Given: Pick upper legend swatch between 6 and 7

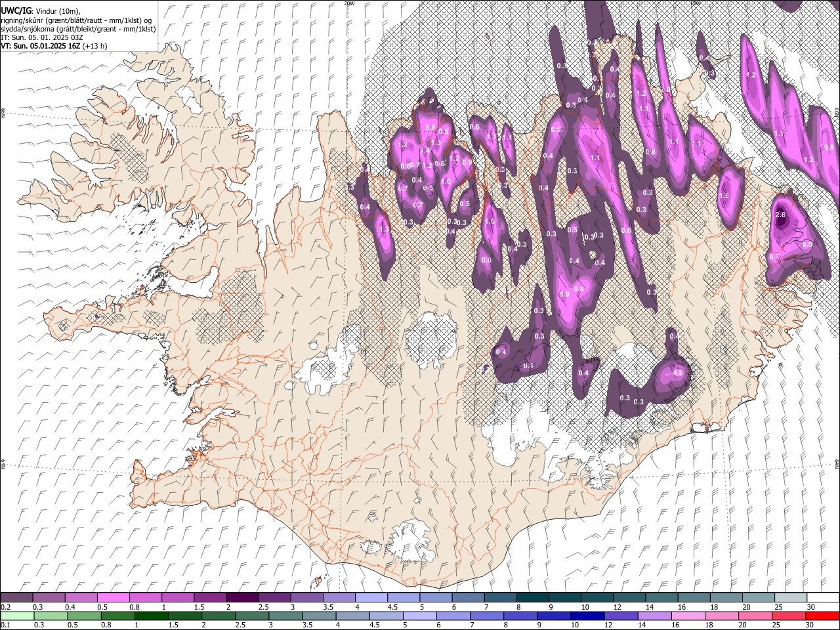Looking at the screenshot, I should (x=468, y=598).
